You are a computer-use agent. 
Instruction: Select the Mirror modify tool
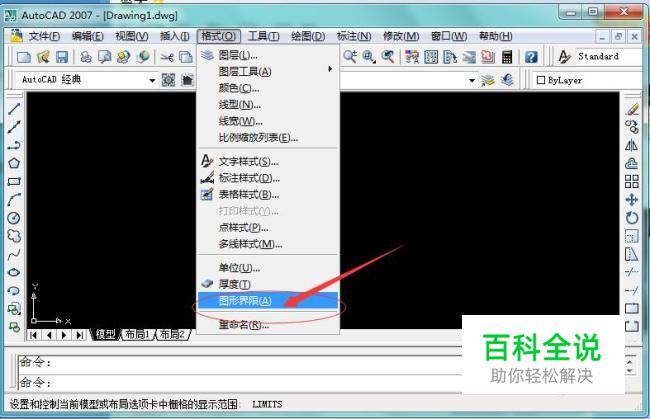click(x=632, y=145)
